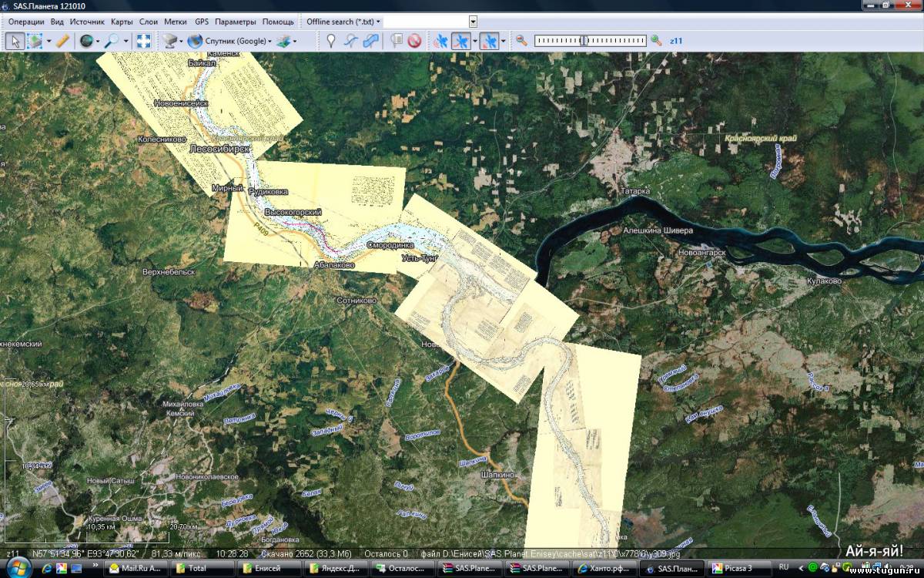Click the Алешкина Шивера label

coord(658,230)
